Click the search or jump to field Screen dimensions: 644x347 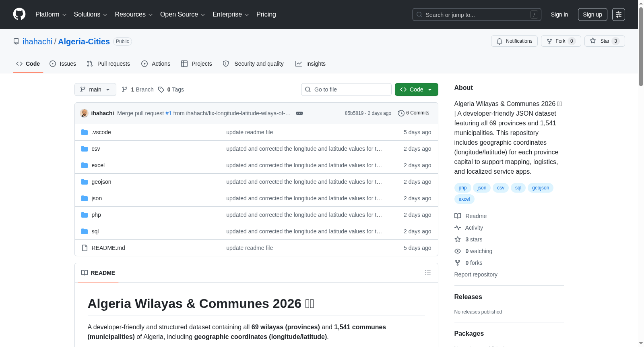[x=477, y=15]
